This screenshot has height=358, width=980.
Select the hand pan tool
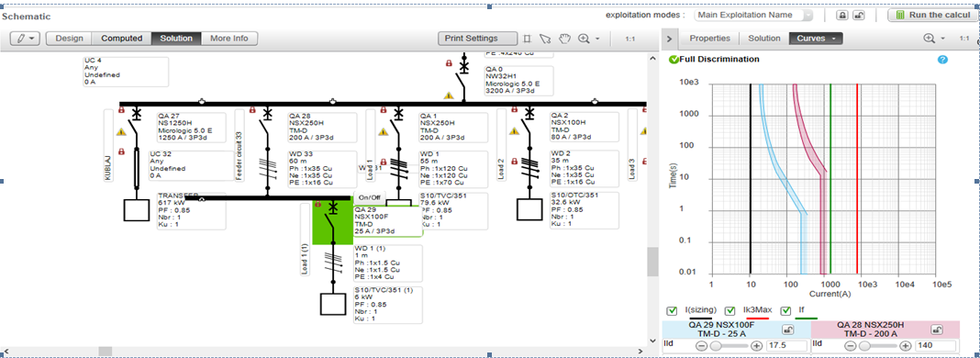pyautogui.click(x=565, y=39)
